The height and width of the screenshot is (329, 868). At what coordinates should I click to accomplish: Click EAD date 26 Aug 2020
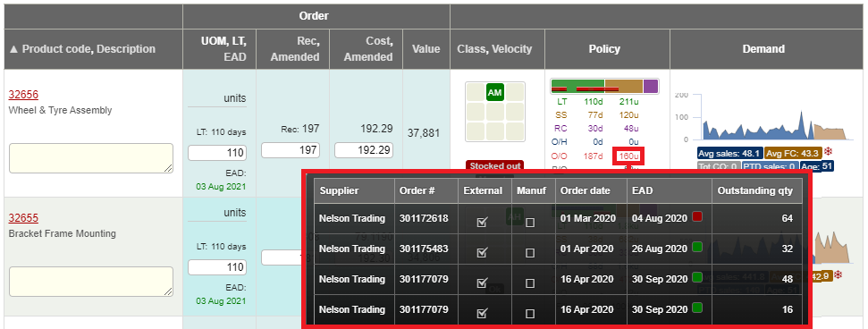pyautogui.click(x=660, y=249)
